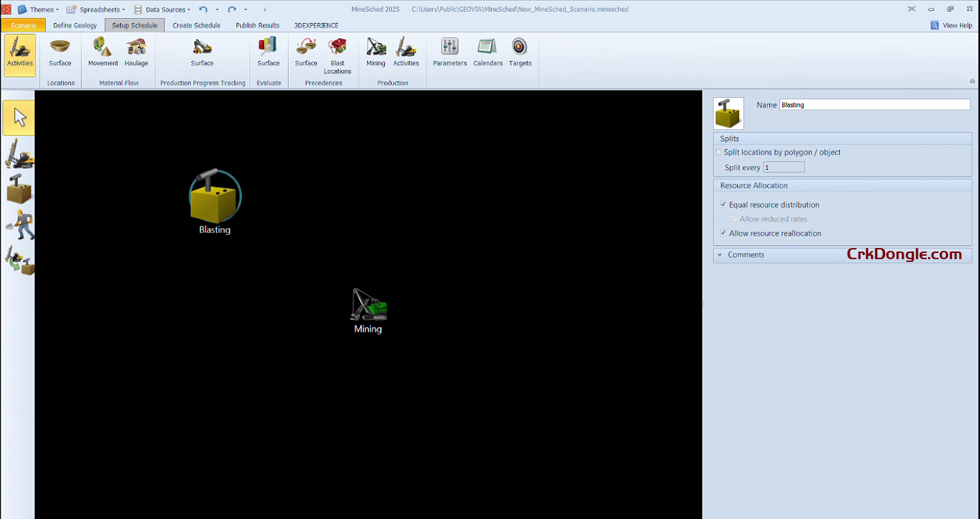
Task: Uncheck Equal resource distribution
Action: [723, 205]
